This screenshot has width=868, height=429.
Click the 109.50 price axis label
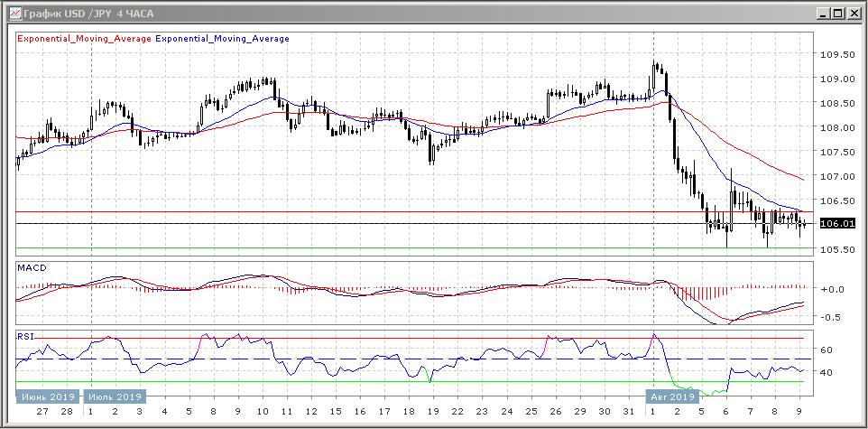[838, 54]
